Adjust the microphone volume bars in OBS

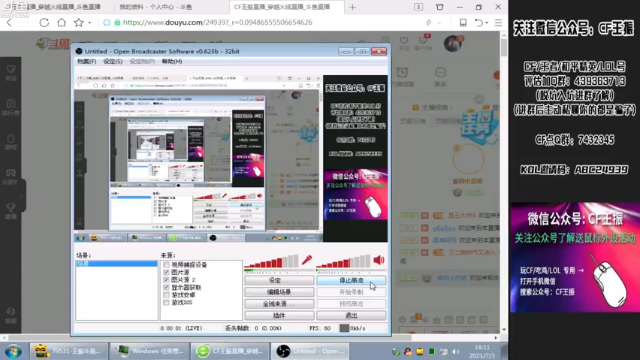[x=271, y=261]
